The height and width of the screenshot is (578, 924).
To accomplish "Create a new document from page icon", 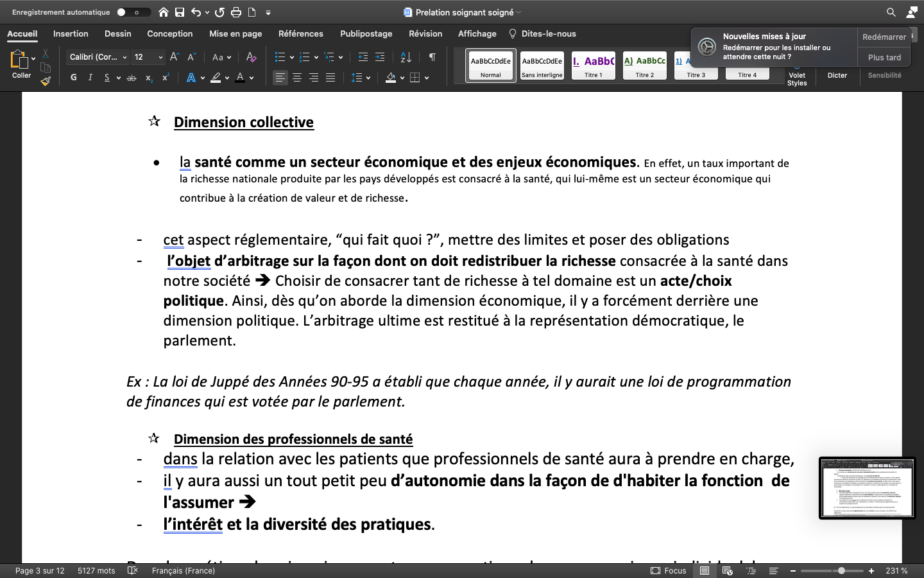I will [252, 12].
